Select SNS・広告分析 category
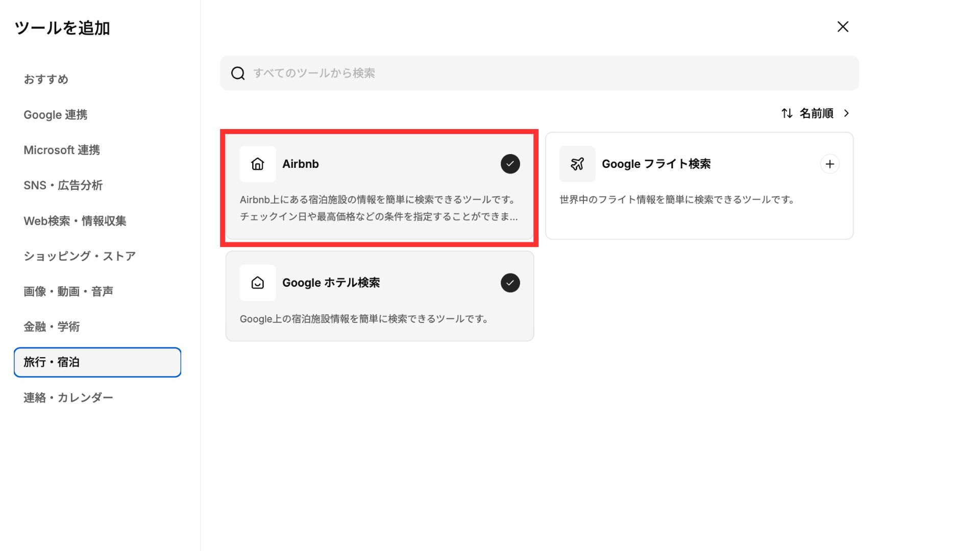The width and height of the screenshot is (980, 551). coord(63,185)
